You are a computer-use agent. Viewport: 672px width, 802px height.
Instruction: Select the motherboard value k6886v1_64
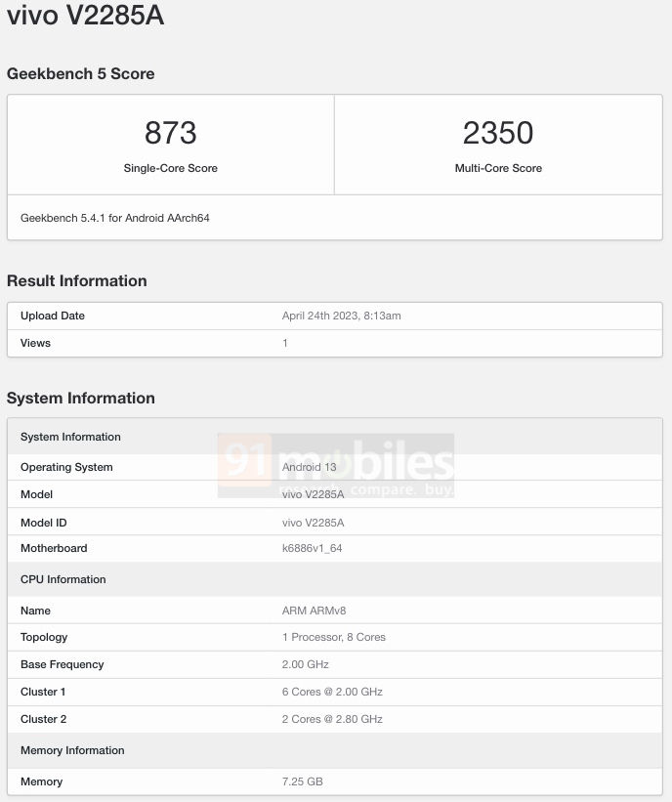pyautogui.click(x=312, y=548)
